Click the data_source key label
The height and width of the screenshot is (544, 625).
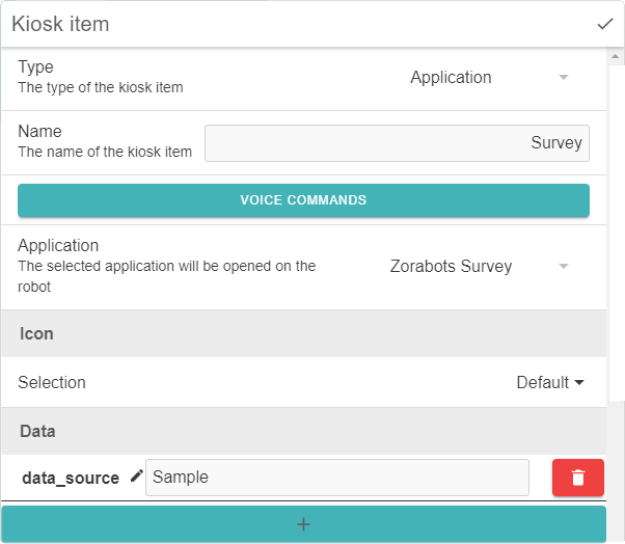click(71, 478)
